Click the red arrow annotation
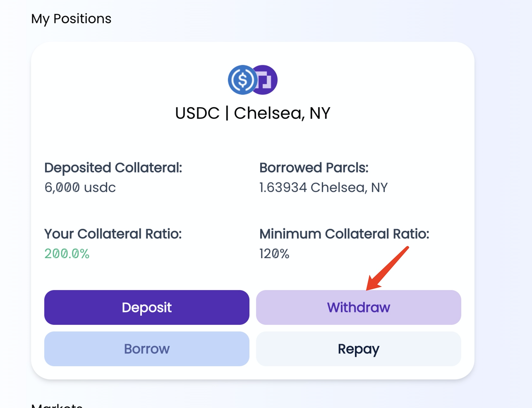 point(387,269)
